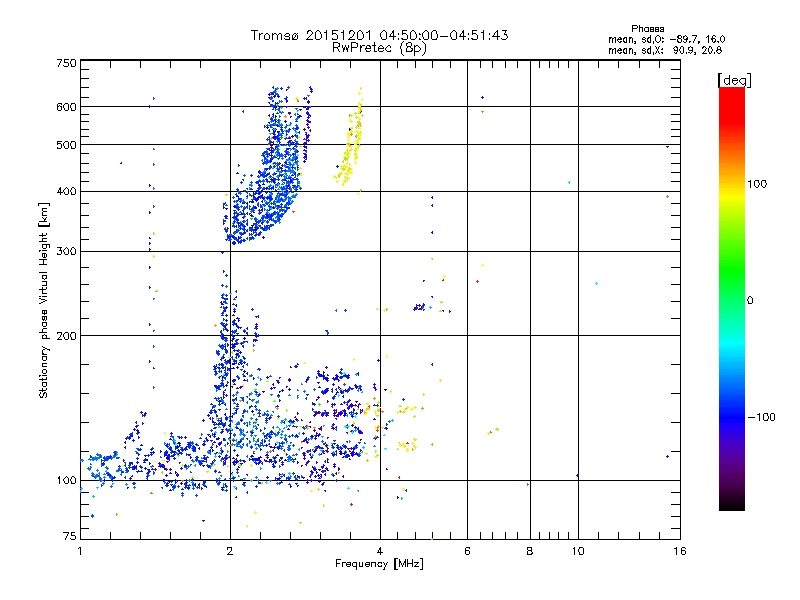The image size is (800, 600).
Task: Click the x-axis label '8'
Action: pos(530,551)
